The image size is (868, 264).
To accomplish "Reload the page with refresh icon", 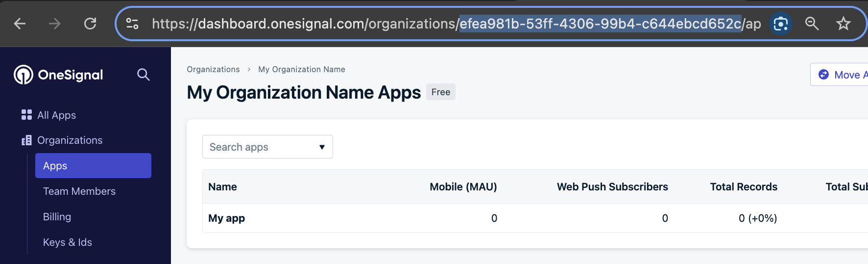I will (x=90, y=24).
